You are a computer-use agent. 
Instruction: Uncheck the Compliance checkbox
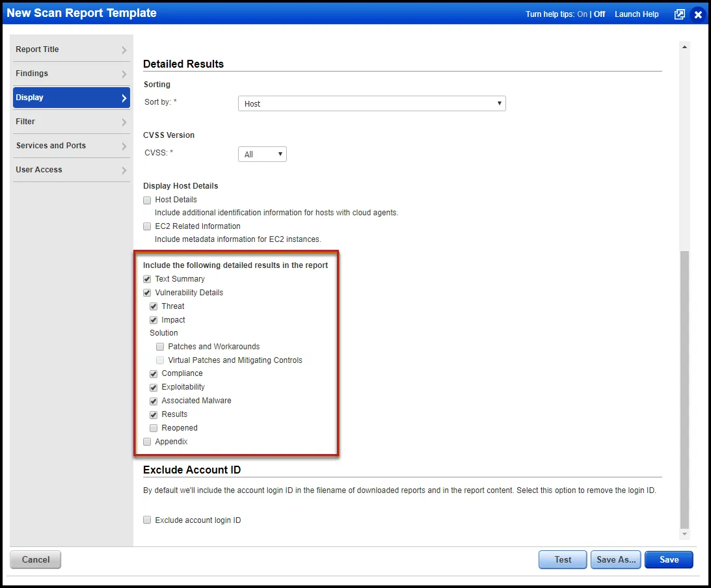point(154,373)
